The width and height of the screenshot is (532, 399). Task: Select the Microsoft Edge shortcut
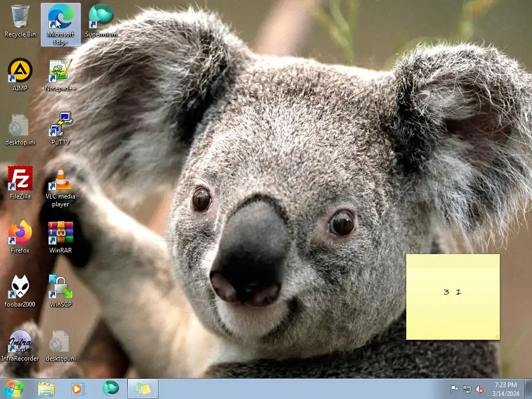[x=60, y=24]
